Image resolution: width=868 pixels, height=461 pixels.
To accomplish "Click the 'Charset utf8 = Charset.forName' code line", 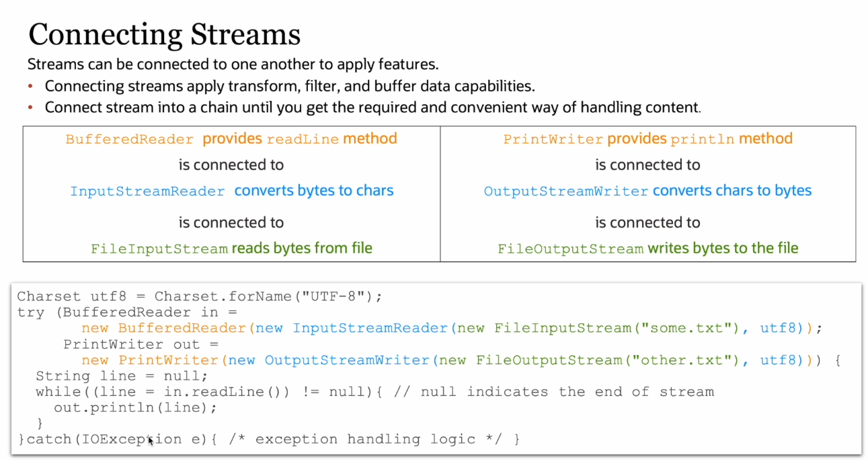I will coord(200,296).
